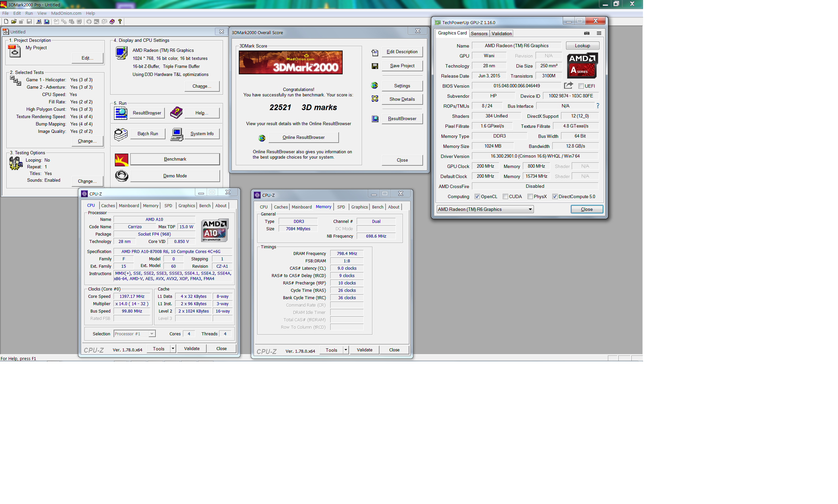Open Bench tab in CPU-Z CPU window

pyautogui.click(x=205, y=206)
